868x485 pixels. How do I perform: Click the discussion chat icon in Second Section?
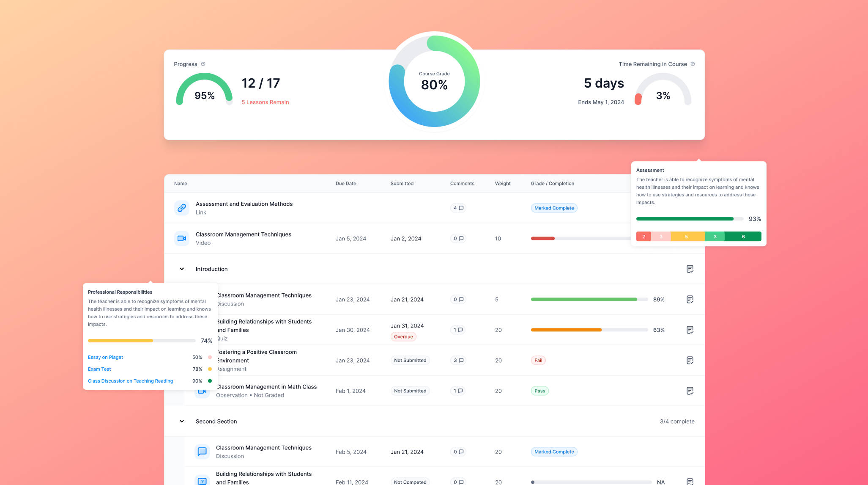click(x=202, y=452)
